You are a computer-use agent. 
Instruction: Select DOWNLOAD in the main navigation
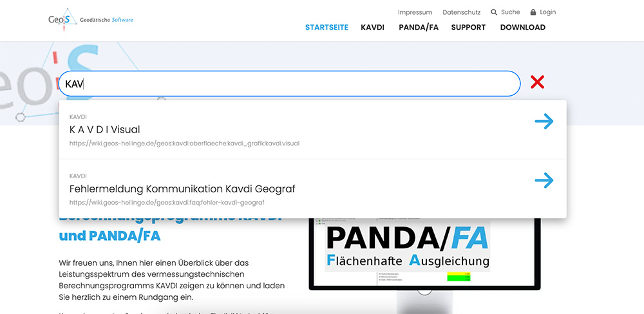point(523,28)
